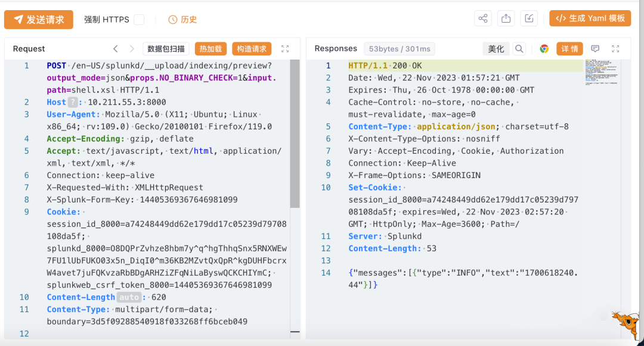This screenshot has height=346, width=644.
Task: Click the comment icon in Responses
Action: [595, 49]
